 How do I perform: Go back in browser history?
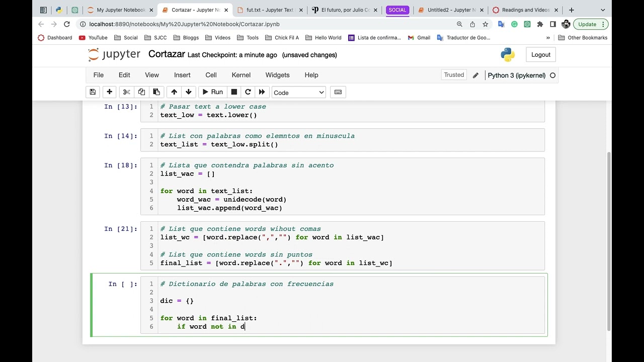coord(41,24)
